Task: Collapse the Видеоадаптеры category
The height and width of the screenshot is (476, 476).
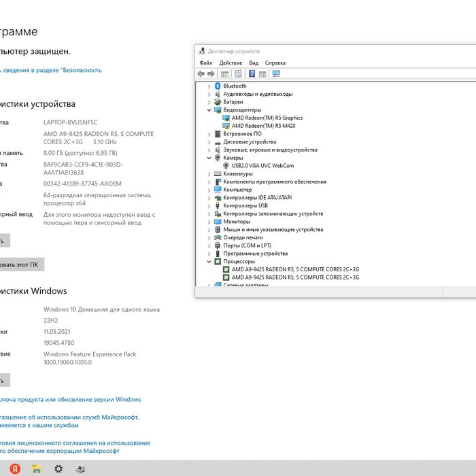Action: tap(209, 109)
